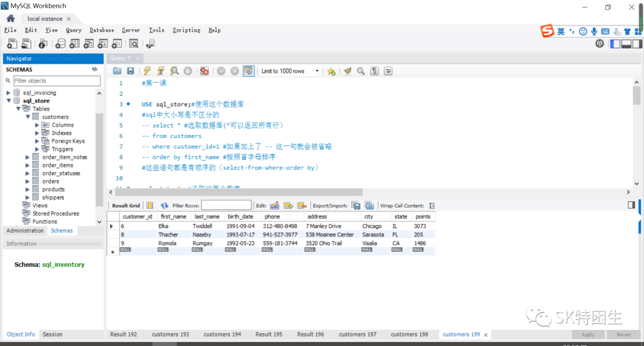The image size is (644, 346).
Task: Open the File menu
Action: pyautogui.click(x=10, y=30)
